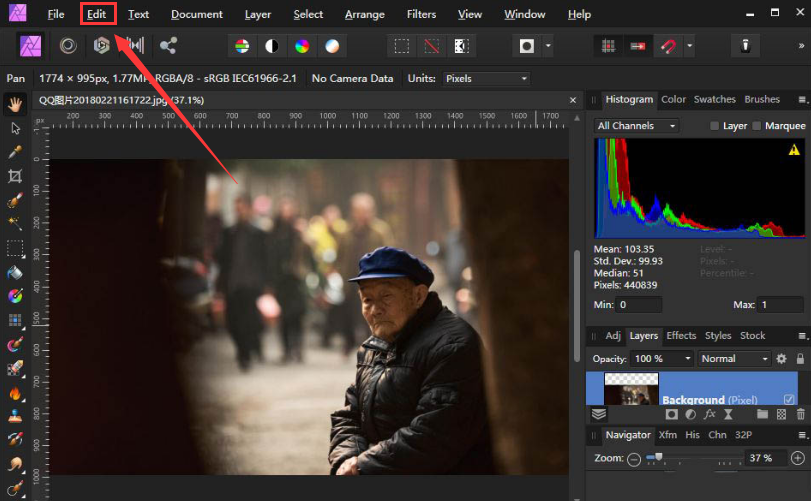Switch to the Swatches tab
The image size is (811, 501).
click(714, 99)
